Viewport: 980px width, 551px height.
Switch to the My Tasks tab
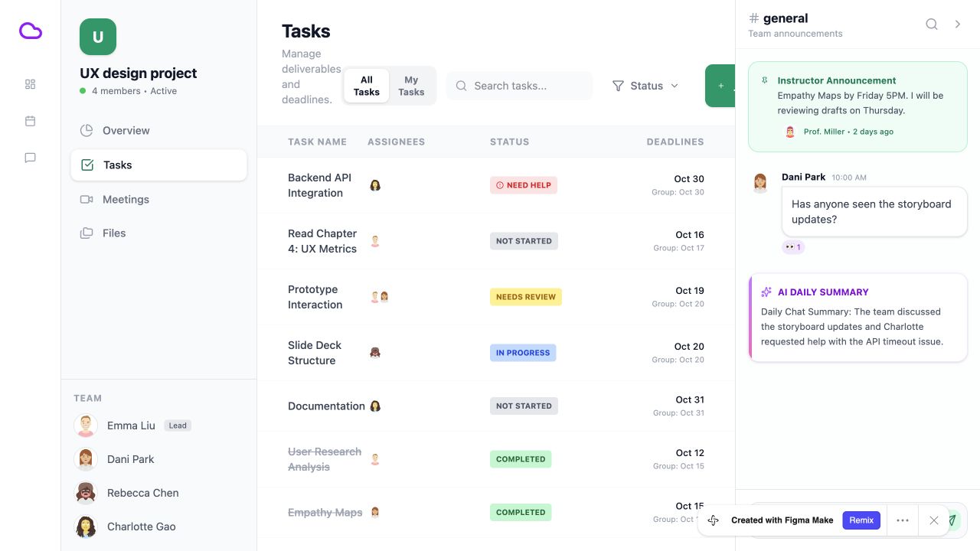tap(411, 86)
